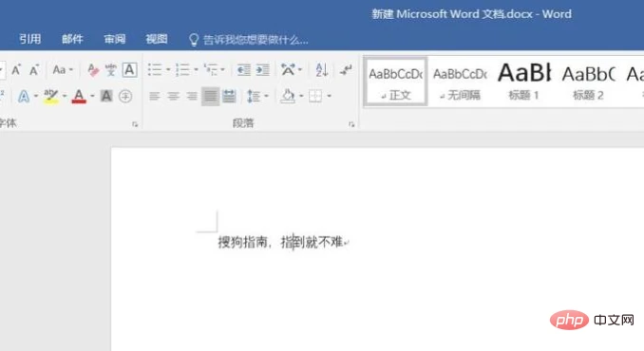Open the 引用 ribbon tab

tap(30, 39)
